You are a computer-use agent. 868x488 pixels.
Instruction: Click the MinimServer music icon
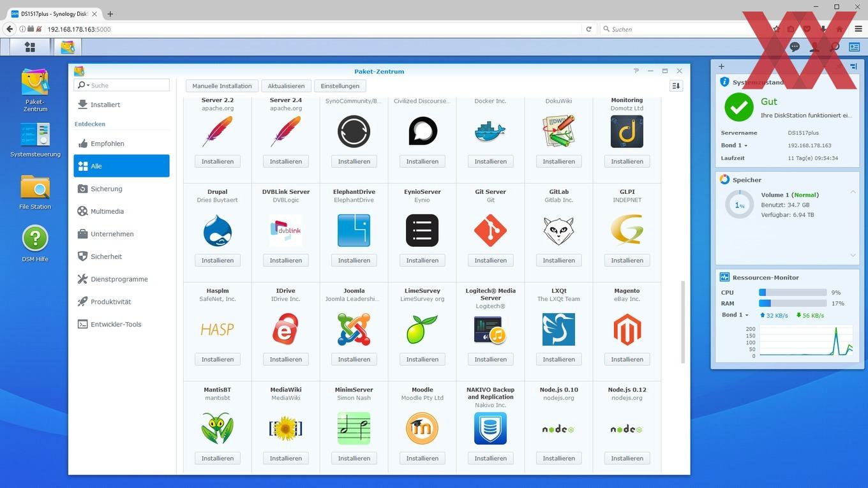pos(354,428)
